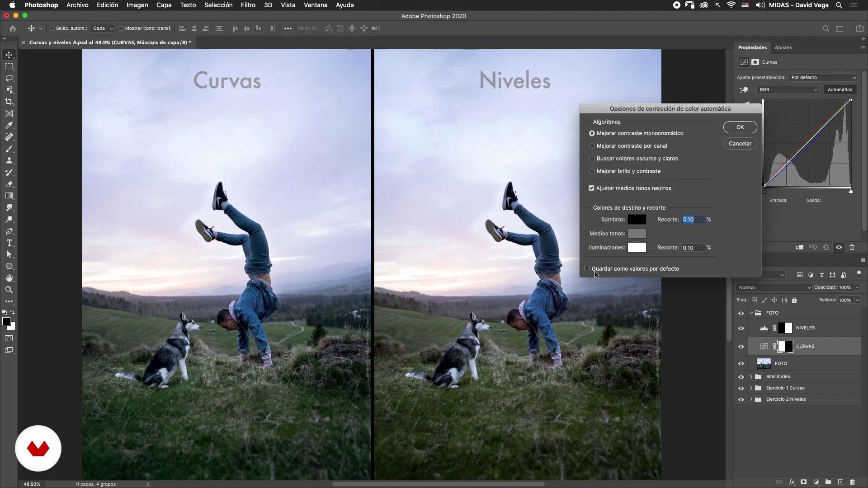Select the Rectangular Marquee tool
Screen dimensions: 868x488
tap(9, 66)
